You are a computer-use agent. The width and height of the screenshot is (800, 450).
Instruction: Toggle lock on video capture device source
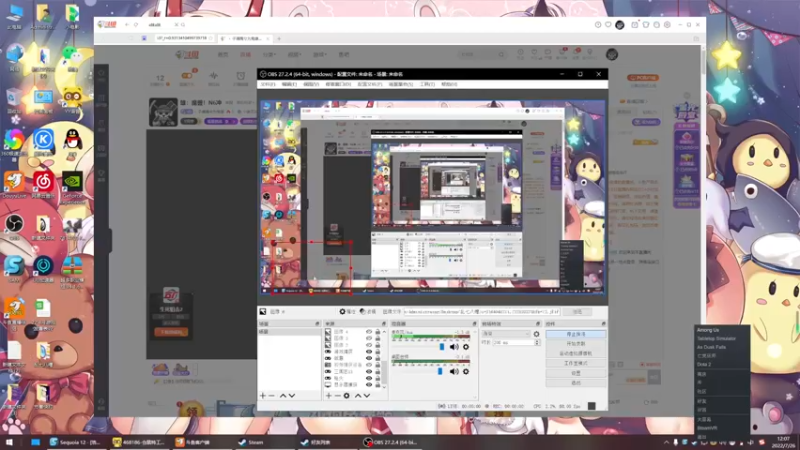[378, 365]
